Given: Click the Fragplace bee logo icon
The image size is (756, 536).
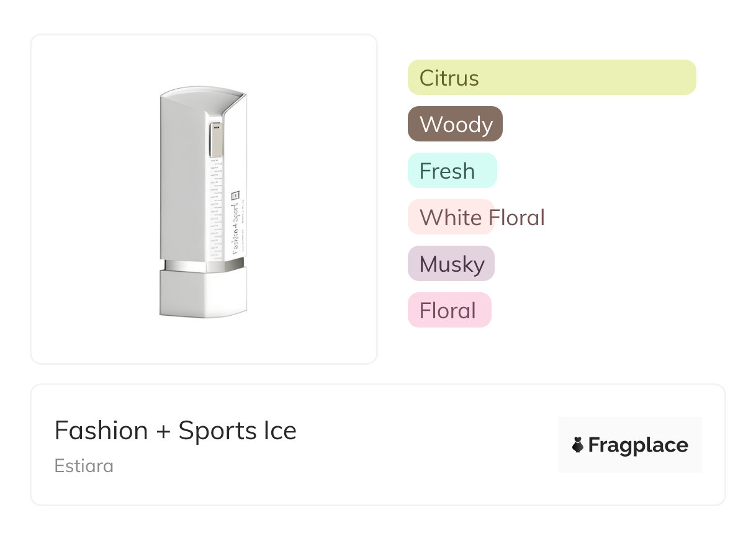Looking at the screenshot, I should click(578, 445).
